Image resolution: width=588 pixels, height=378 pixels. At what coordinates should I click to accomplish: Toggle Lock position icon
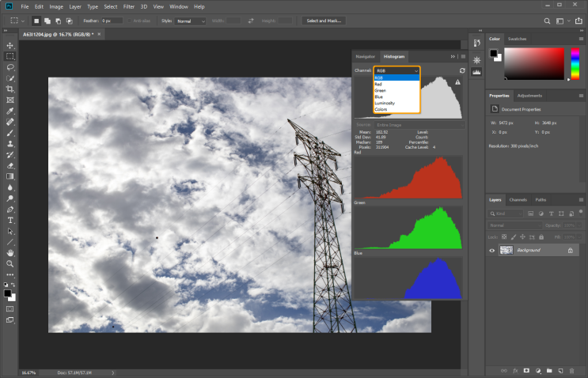(x=522, y=236)
